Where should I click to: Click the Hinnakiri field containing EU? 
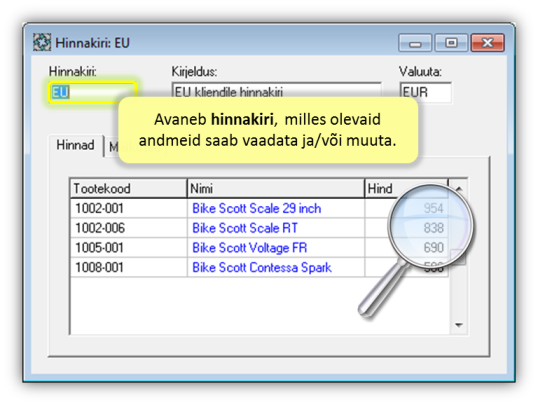93,92
